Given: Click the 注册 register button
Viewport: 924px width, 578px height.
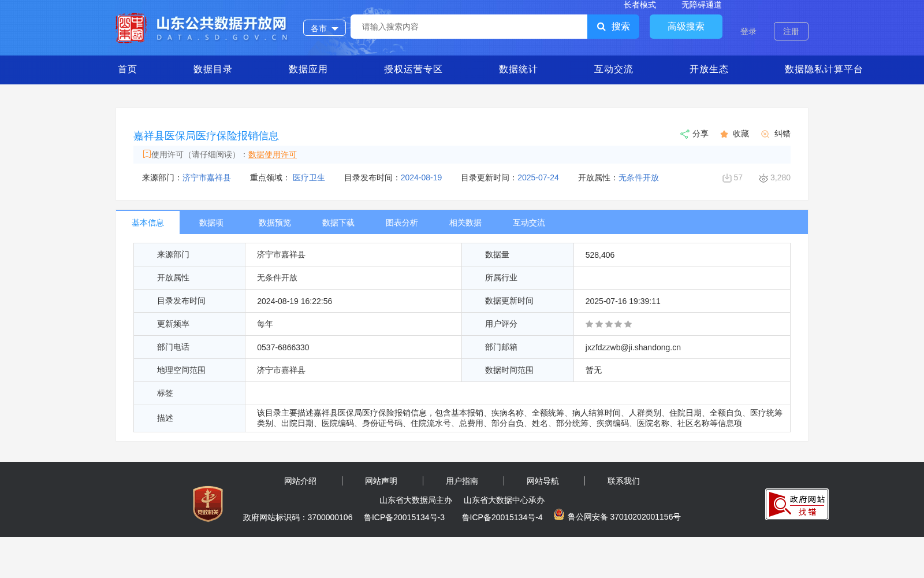Looking at the screenshot, I should point(791,31).
